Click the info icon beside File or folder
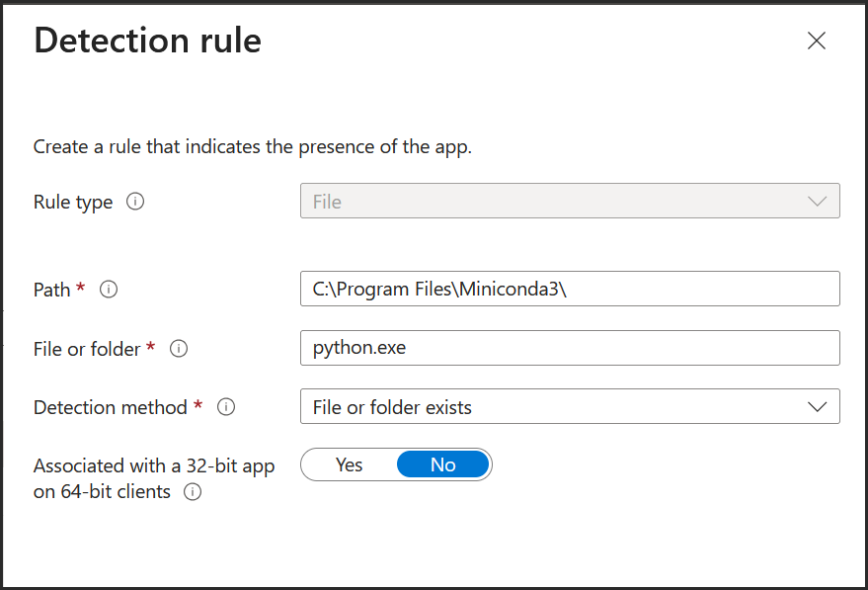The image size is (868, 590). 179,348
